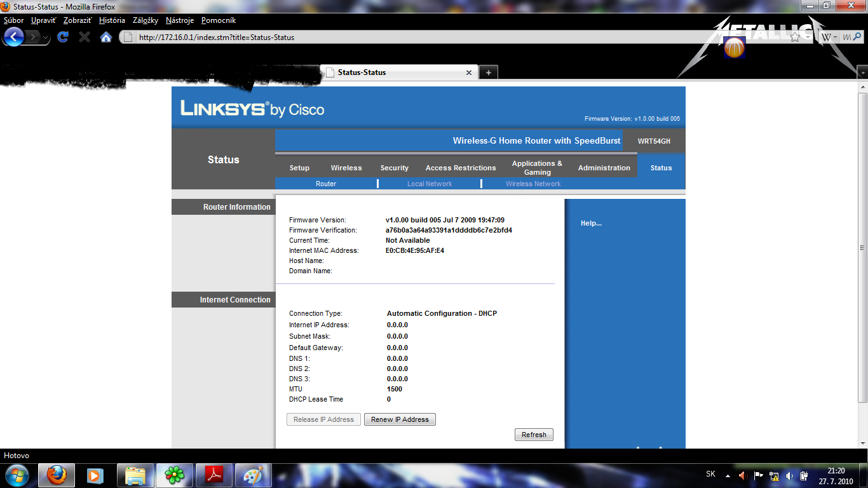Open Windows Media Player from taskbar
The width and height of the screenshot is (868, 488).
(95, 475)
